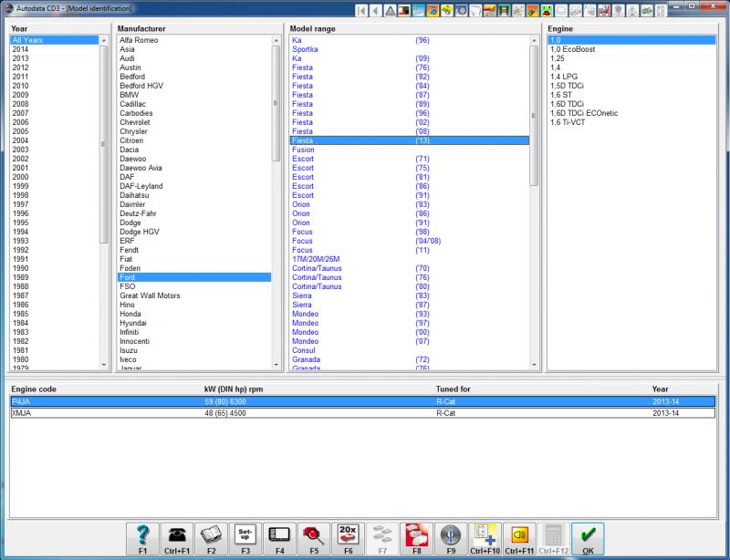Open the Set-up F3 icon
The width and height of the screenshot is (730, 560).
tap(244, 539)
